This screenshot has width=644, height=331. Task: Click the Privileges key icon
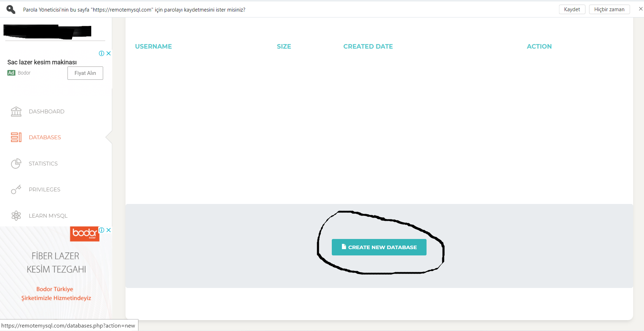(16, 189)
